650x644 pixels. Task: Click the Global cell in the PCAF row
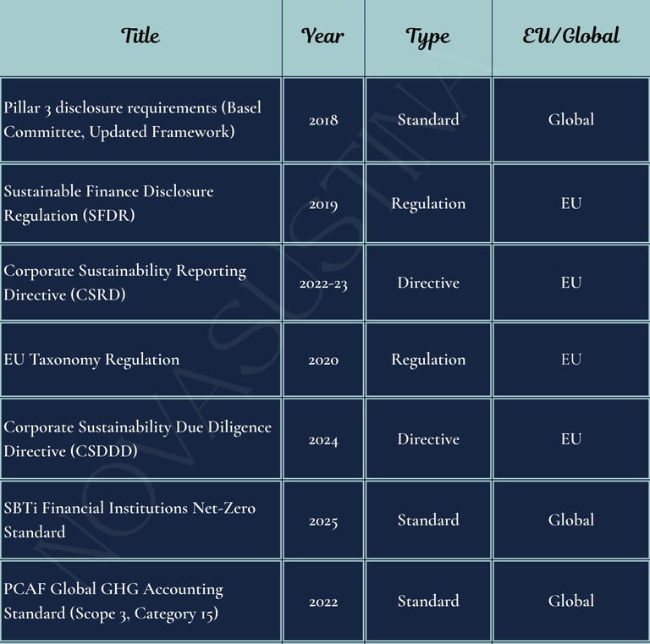[x=571, y=601]
